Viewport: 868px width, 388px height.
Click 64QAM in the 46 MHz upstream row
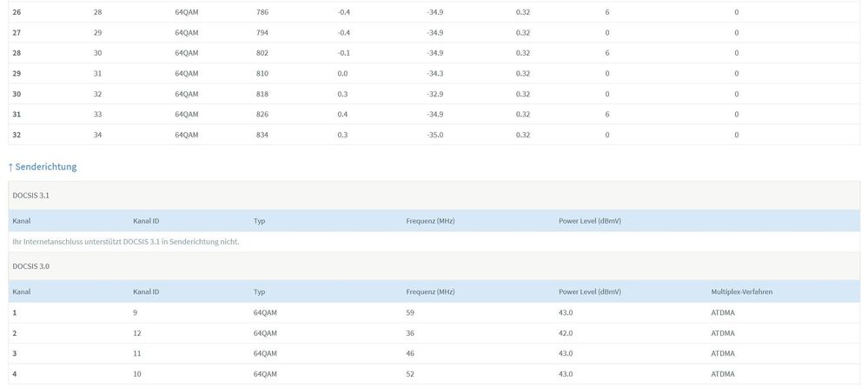pos(265,353)
